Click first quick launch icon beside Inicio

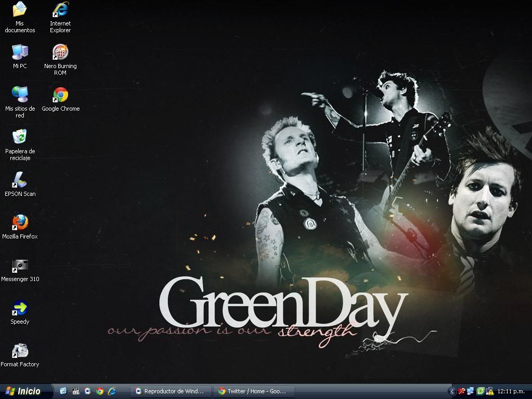(63, 391)
